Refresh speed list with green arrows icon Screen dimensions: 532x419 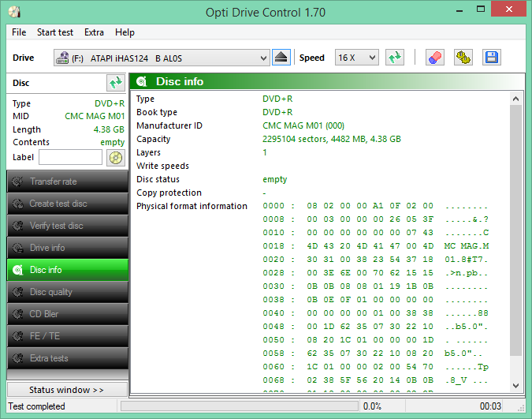(395, 58)
